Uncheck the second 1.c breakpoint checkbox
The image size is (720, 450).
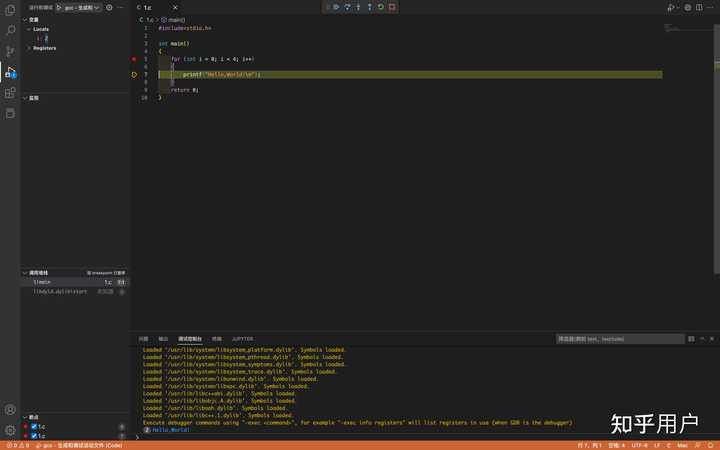(34, 436)
